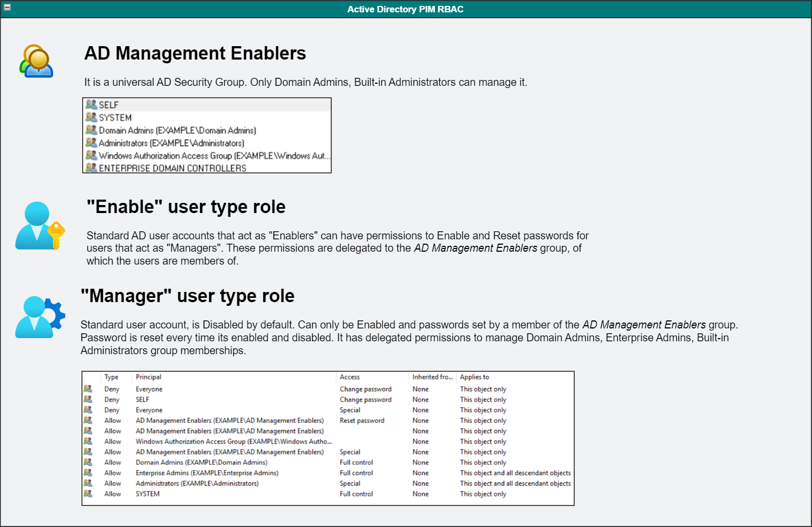Click the Enable user icon with key

(40, 226)
